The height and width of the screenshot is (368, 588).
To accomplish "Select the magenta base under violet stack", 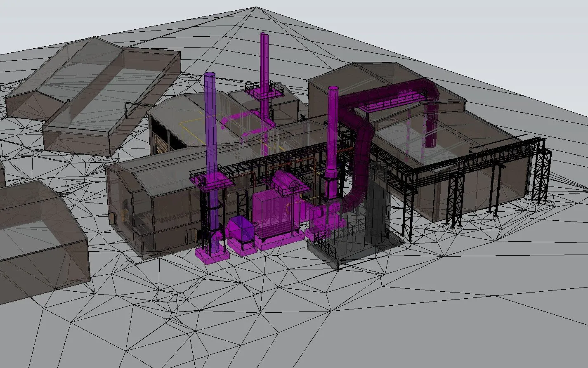I will click(x=212, y=255).
